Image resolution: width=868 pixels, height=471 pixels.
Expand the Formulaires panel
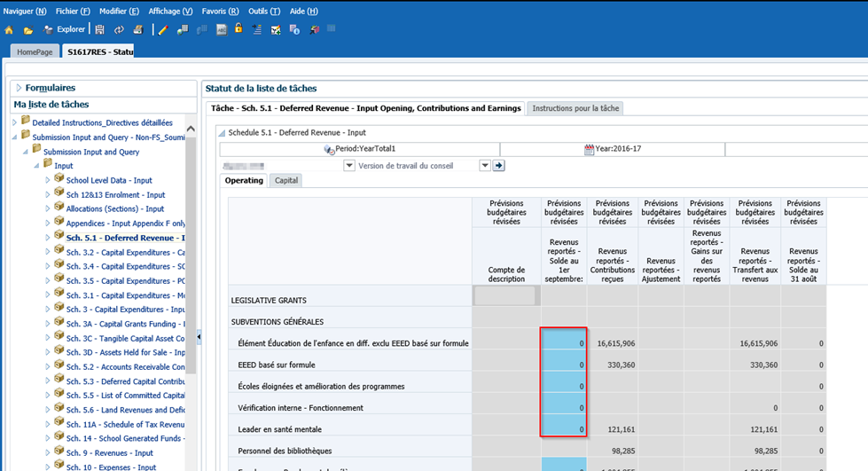pyautogui.click(x=18, y=88)
